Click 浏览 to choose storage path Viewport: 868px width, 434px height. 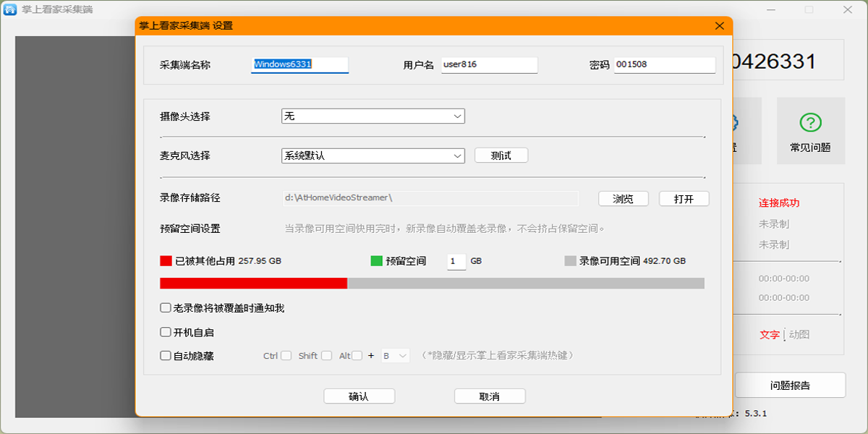(x=623, y=199)
